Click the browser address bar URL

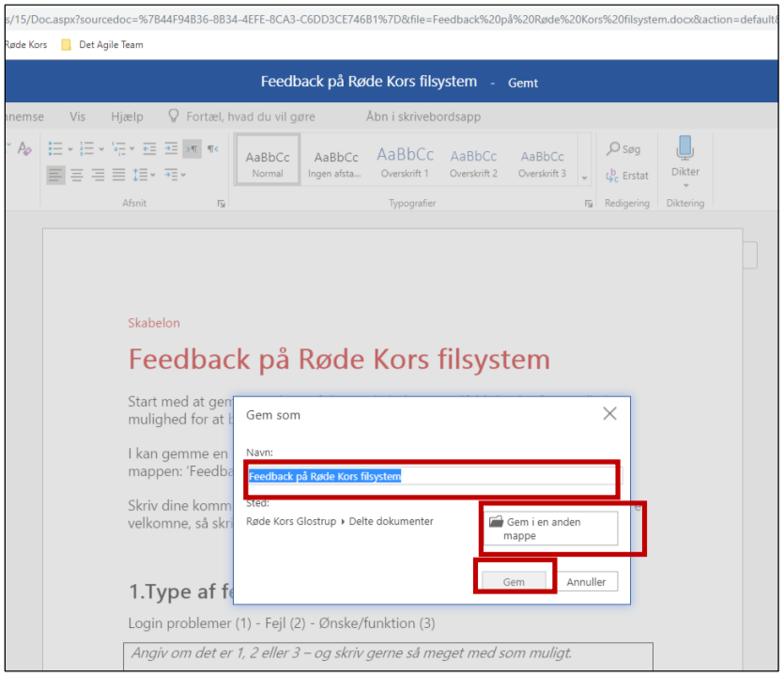tap(392, 20)
